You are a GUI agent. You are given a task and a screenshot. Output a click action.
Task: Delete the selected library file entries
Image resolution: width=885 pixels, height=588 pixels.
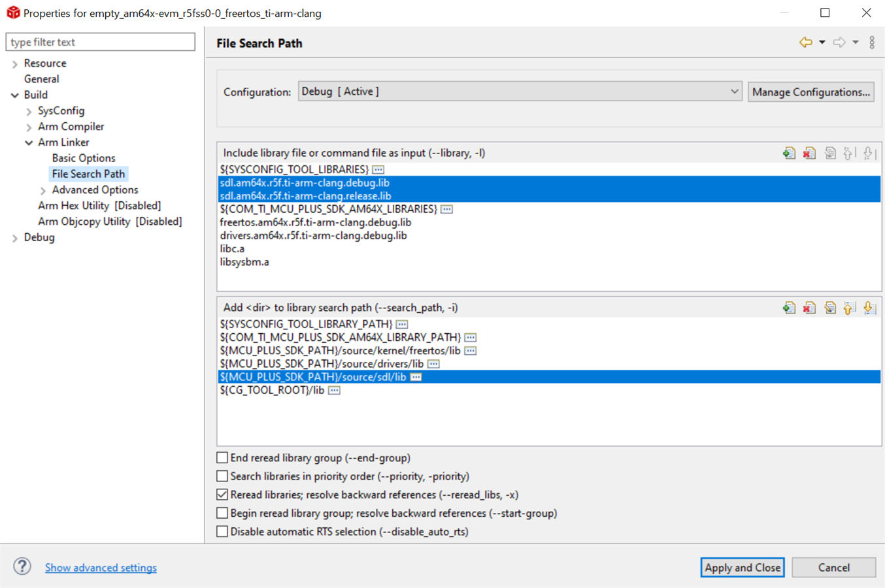point(809,153)
